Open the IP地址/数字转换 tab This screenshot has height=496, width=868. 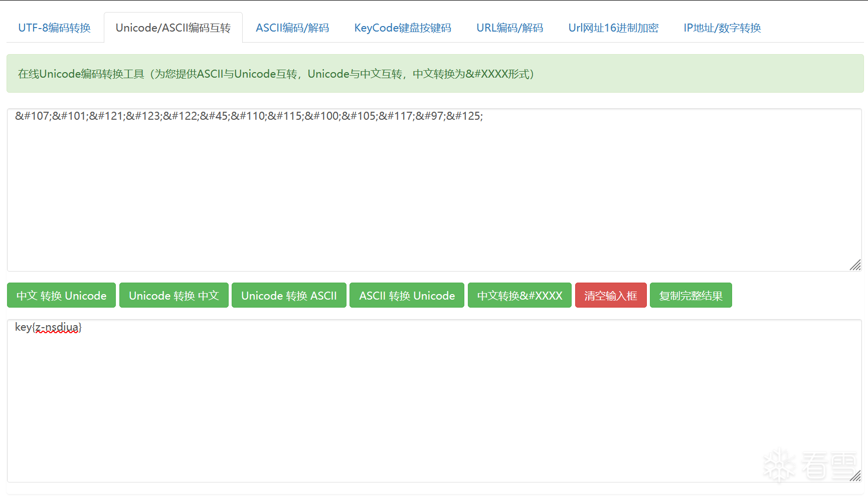pos(722,28)
